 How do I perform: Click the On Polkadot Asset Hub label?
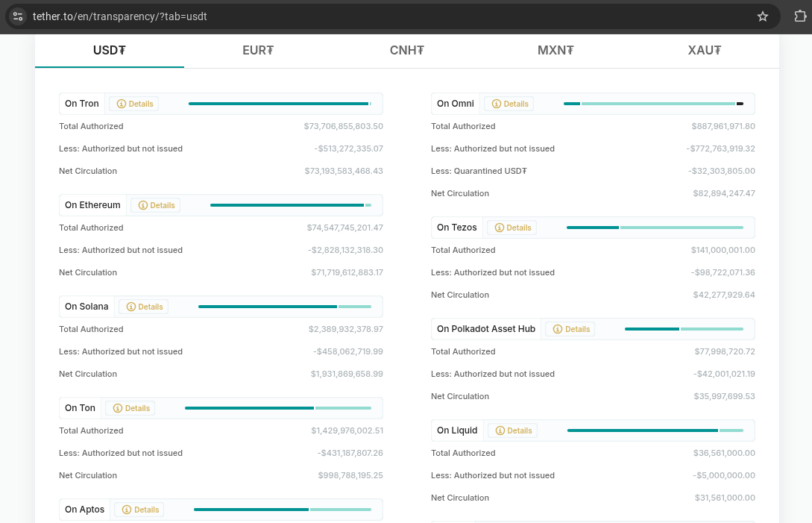pos(485,329)
